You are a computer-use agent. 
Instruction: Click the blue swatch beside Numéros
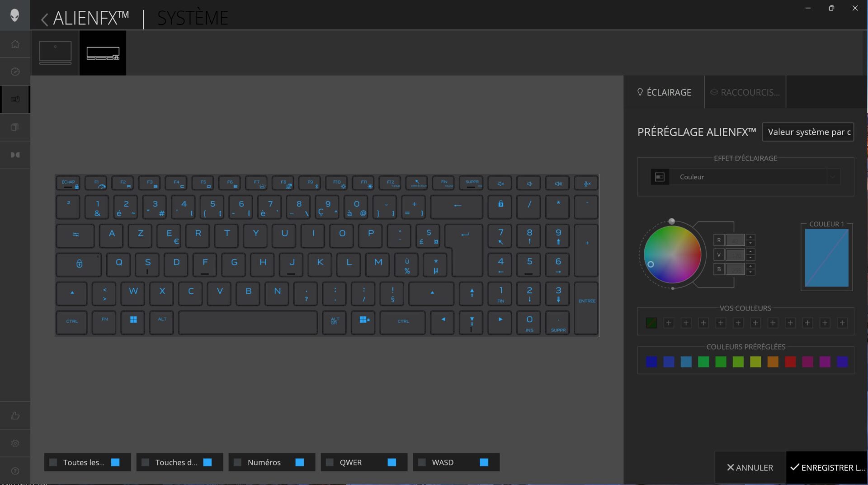(x=300, y=462)
